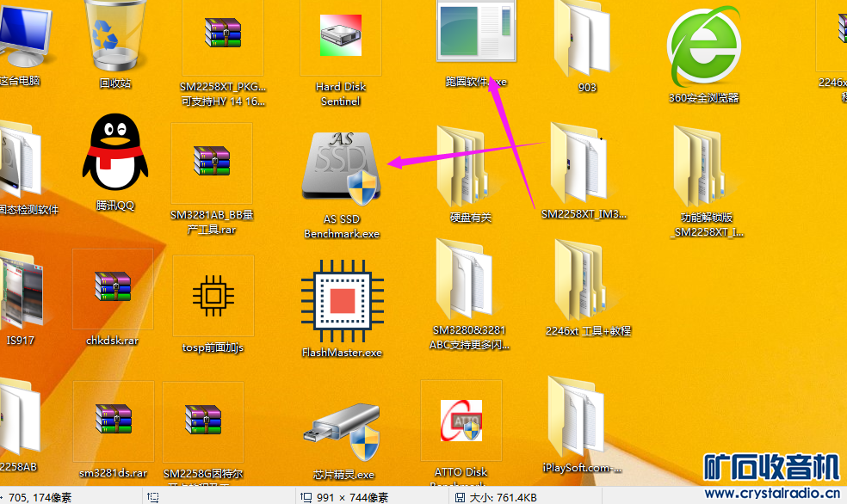Open the SM3280&3281 ABC支持更多闪... folder
847x504 pixels.
[x=465, y=280]
